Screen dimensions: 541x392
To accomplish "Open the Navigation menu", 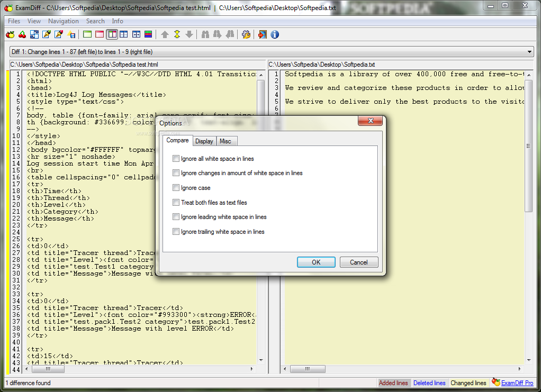I will click(x=64, y=21).
